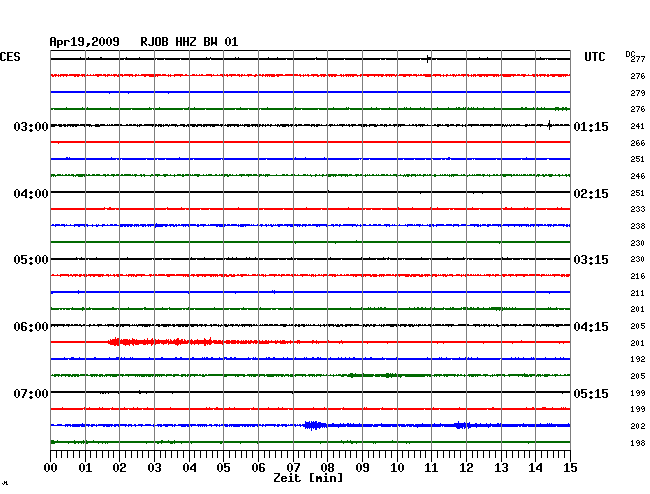Screen dimensions: 650x494
Task: Click the 08 minute axis label
Action: click(327, 468)
